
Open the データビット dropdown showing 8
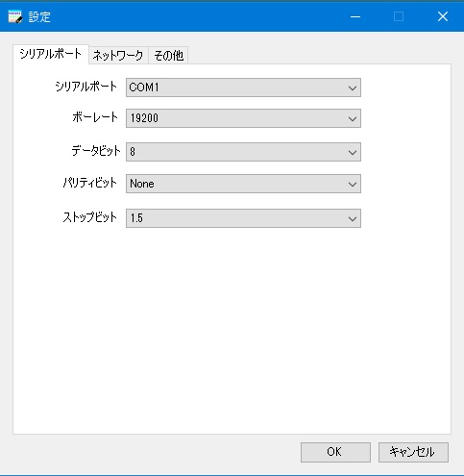(243, 152)
